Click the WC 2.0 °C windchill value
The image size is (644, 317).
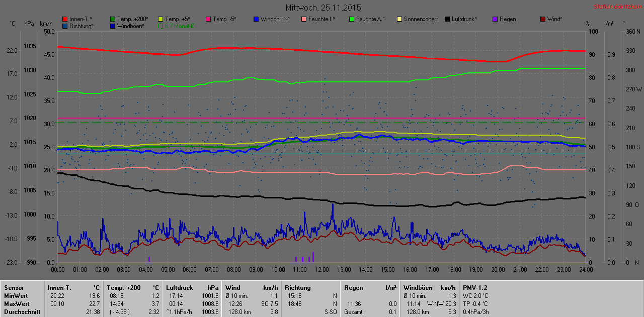click(475, 296)
